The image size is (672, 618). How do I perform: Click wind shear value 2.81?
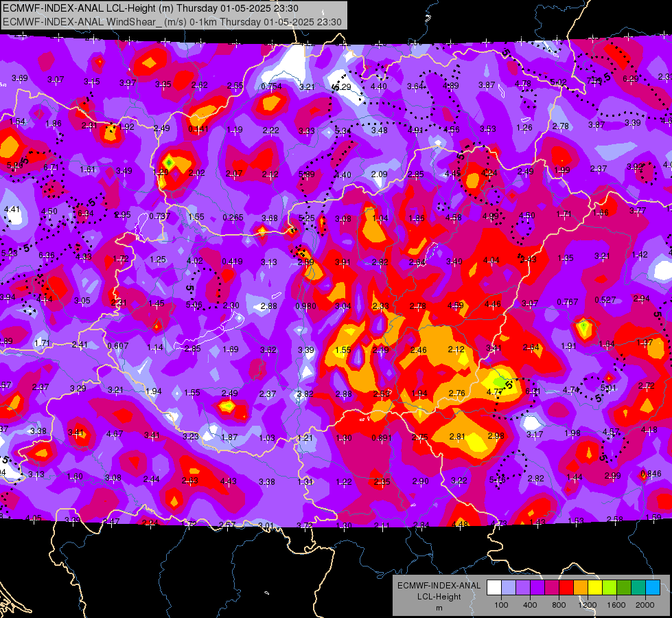pyautogui.click(x=457, y=436)
